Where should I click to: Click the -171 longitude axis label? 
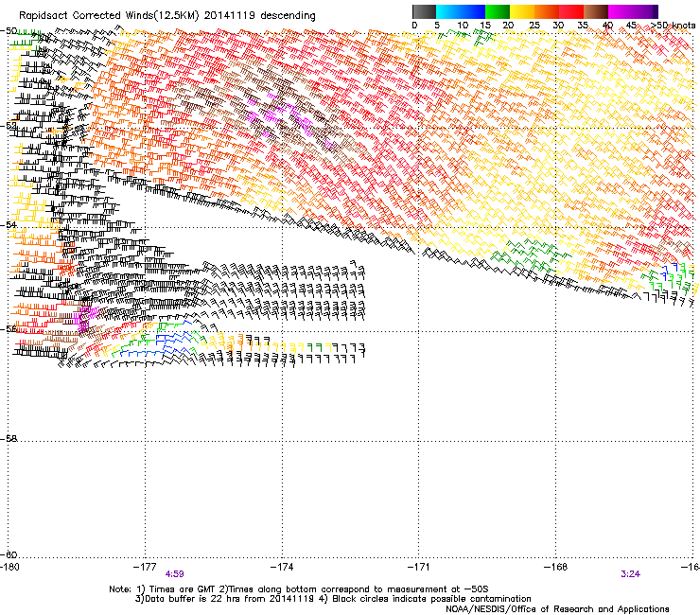coord(419,567)
